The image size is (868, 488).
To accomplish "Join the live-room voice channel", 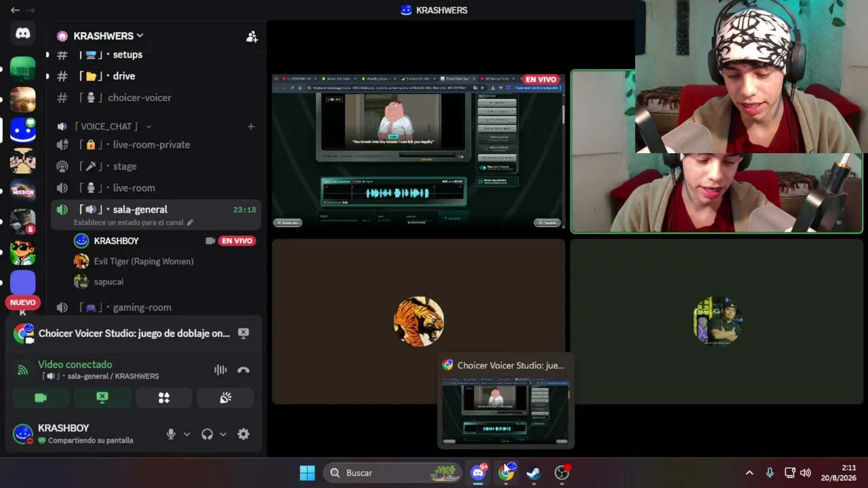I will 155,188.
